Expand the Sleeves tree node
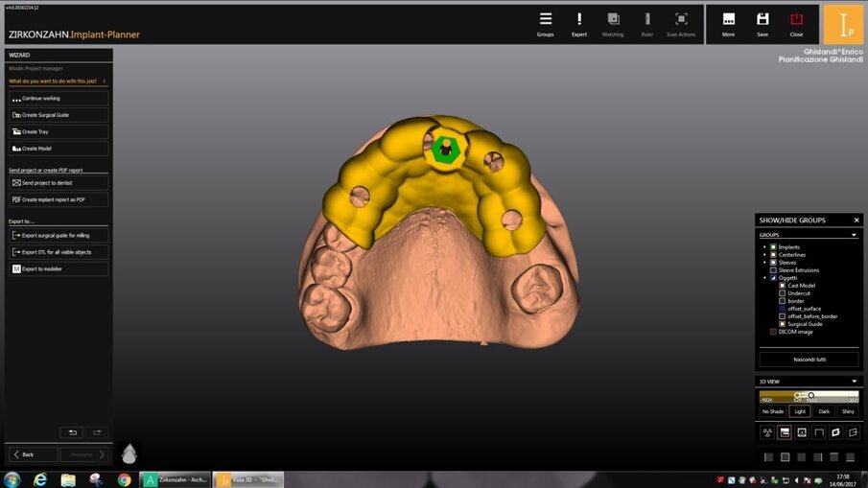Image resolution: width=868 pixels, height=488 pixels. [765, 263]
